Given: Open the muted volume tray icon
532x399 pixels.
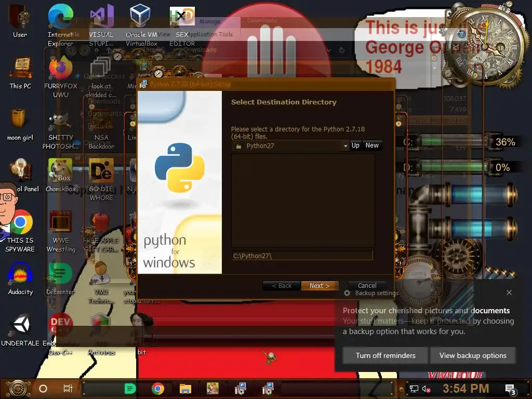Looking at the screenshot, I should pos(426,389).
